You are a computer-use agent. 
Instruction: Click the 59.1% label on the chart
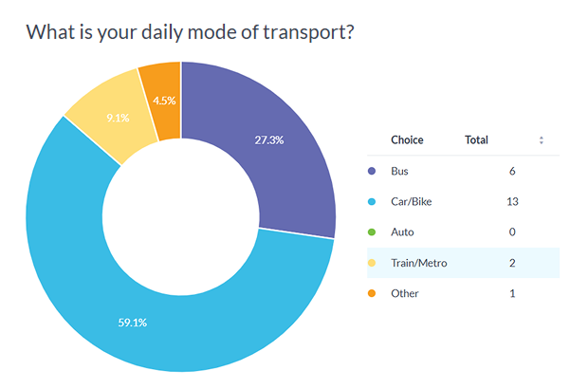pos(130,322)
